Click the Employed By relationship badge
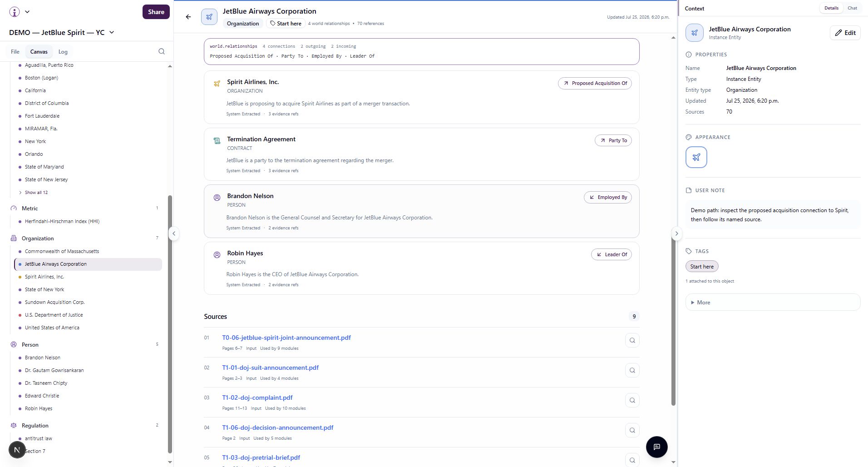This screenshot has height=467, width=868. coord(608,198)
